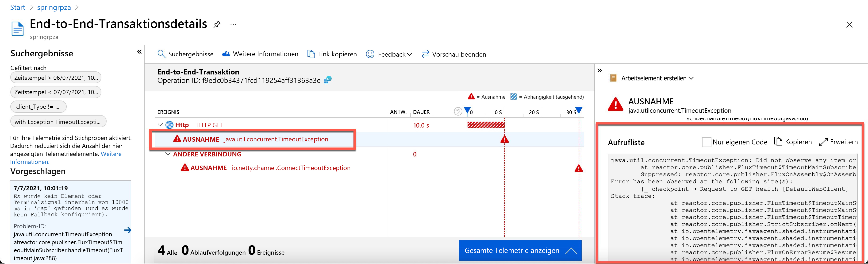Click the Vorschau beenden icon

coord(425,54)
